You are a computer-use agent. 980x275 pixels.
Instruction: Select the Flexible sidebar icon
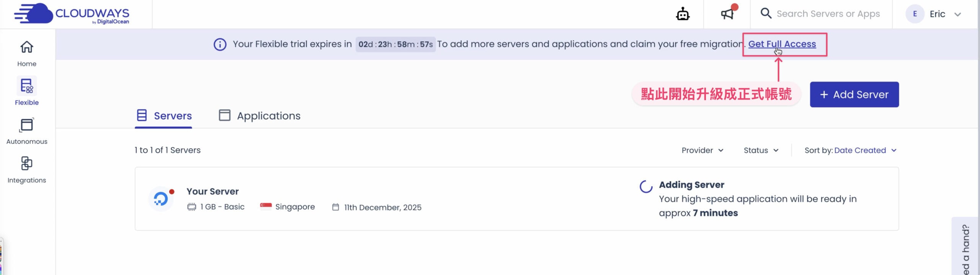click(x=27, y=92)
